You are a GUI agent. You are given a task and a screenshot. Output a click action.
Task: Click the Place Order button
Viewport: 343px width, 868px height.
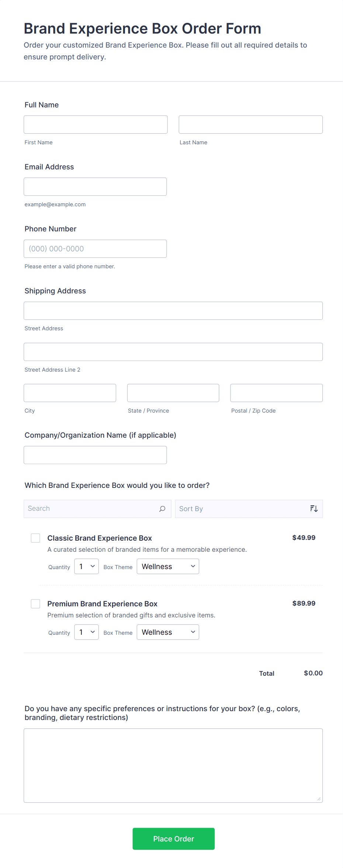[173, 839]
